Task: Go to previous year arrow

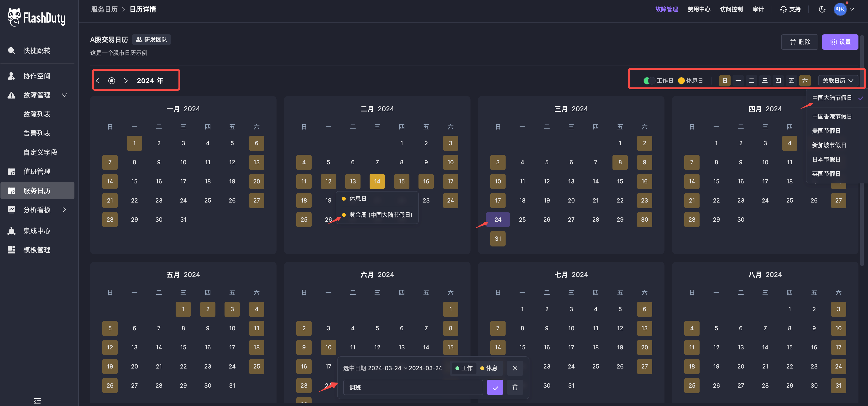Action: pyautogui.click(x=98, y=80)
